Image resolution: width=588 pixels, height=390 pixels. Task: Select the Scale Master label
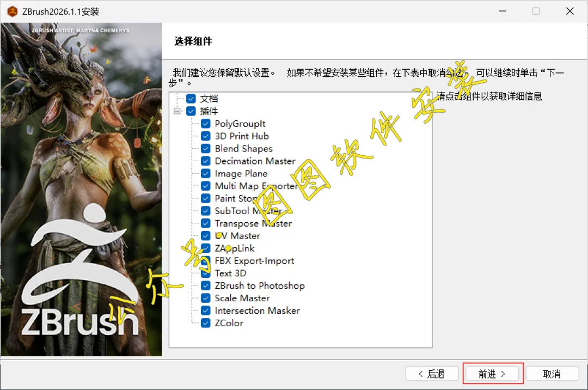(x=242, y=298)
